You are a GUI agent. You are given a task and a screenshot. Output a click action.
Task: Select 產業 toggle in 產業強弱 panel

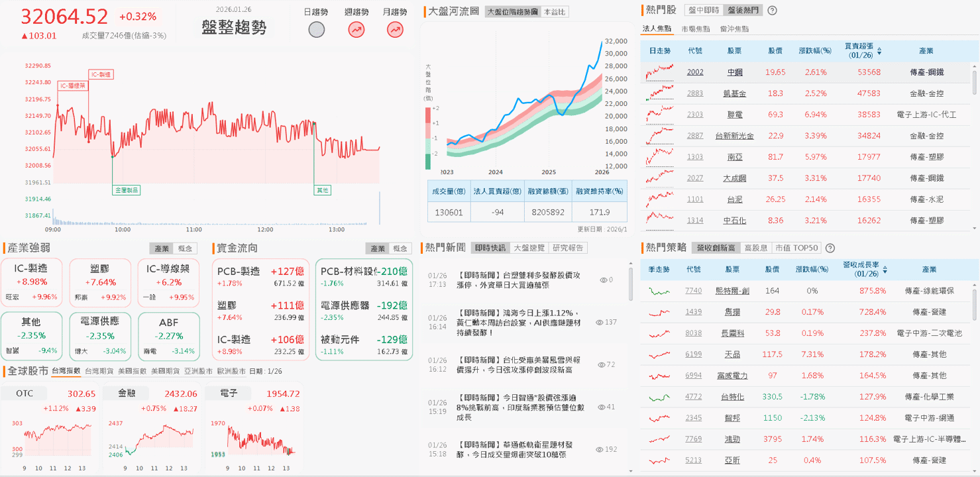[162, 248]
